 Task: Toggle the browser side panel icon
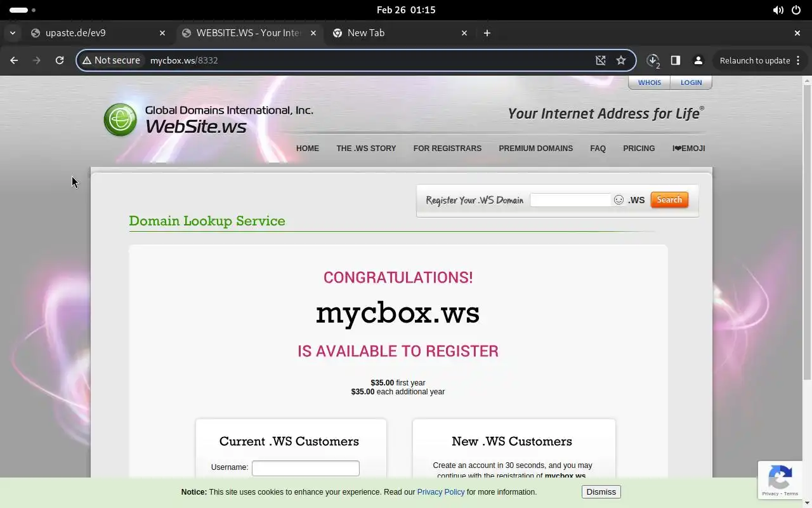676,60
